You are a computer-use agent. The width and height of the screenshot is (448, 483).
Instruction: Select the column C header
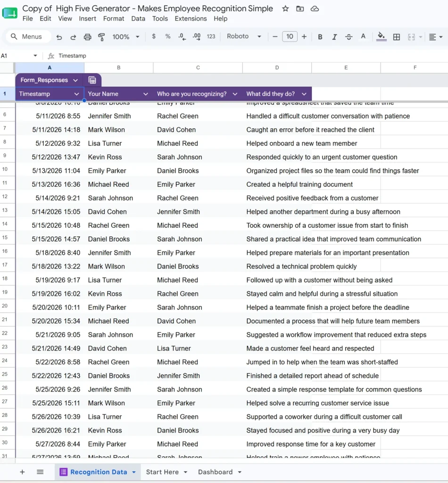coord(198,67)
